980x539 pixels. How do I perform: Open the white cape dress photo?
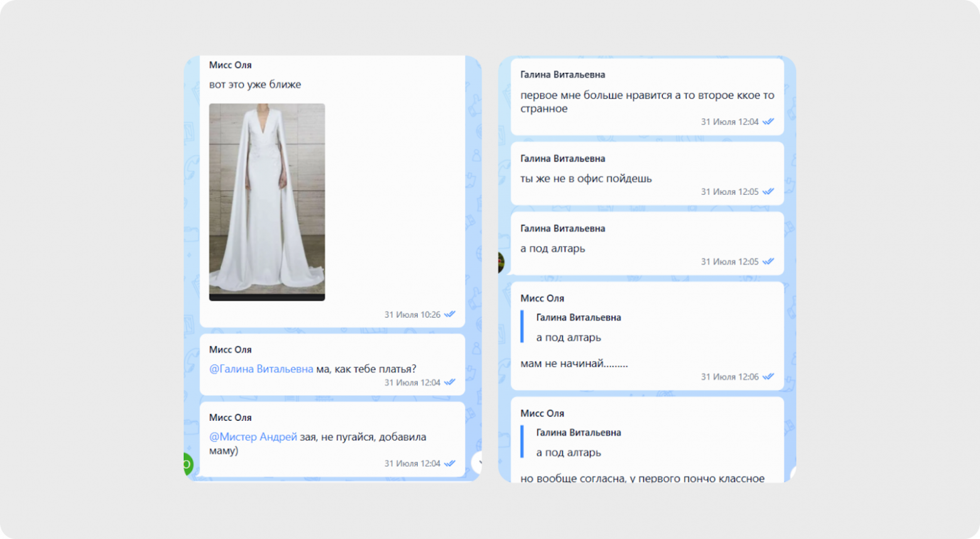coord(266,202)
